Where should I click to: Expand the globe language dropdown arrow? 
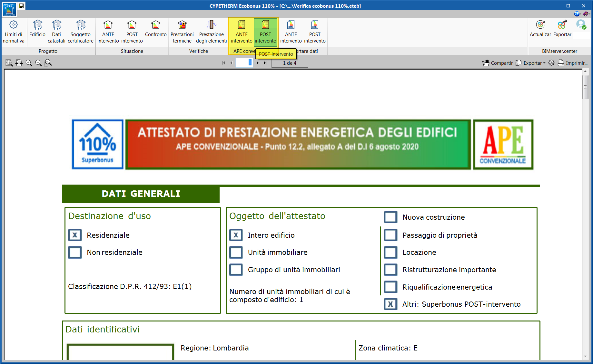click(580, 14)
